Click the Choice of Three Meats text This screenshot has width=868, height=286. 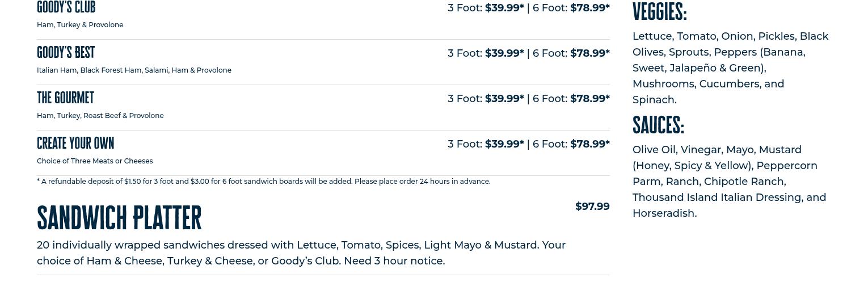pos(95,161)
